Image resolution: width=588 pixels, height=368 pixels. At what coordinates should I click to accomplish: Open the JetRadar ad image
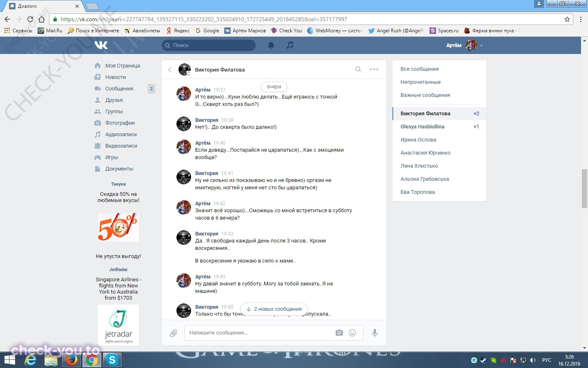pos(118,325)
